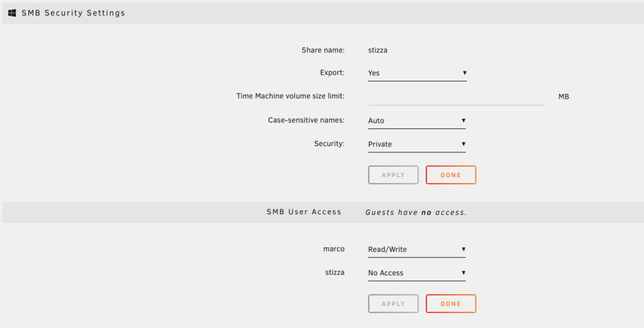Click the 'Time Machine volume size limit:' label
The height and width of the screenshot is (328, 644).
point(290,96)
